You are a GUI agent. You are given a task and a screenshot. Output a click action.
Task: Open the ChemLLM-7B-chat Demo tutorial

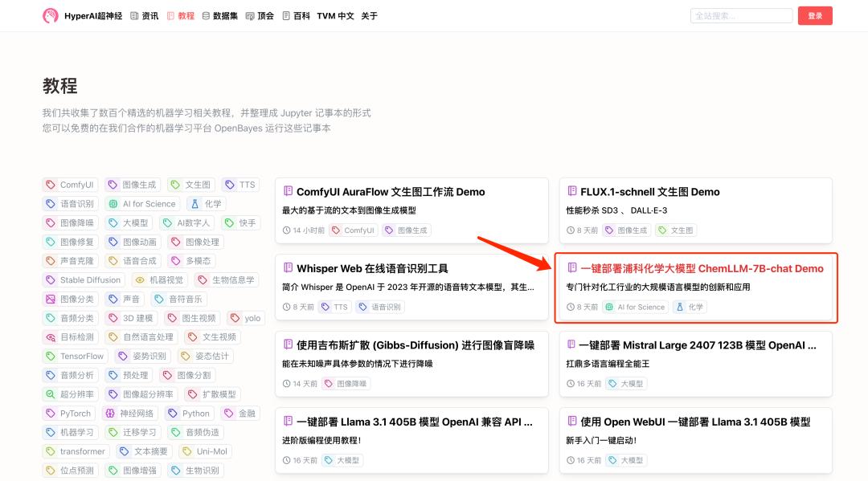[x=702, y=268]
